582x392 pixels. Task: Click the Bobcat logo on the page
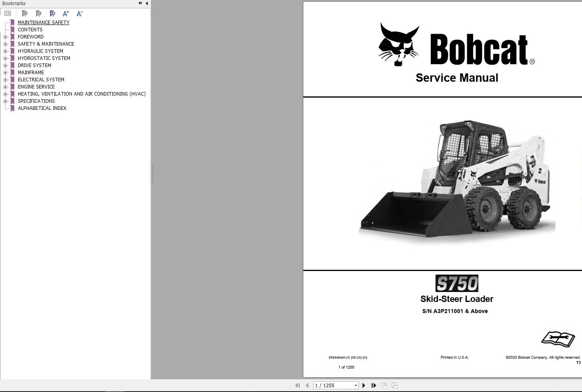(x=457, y=44)
